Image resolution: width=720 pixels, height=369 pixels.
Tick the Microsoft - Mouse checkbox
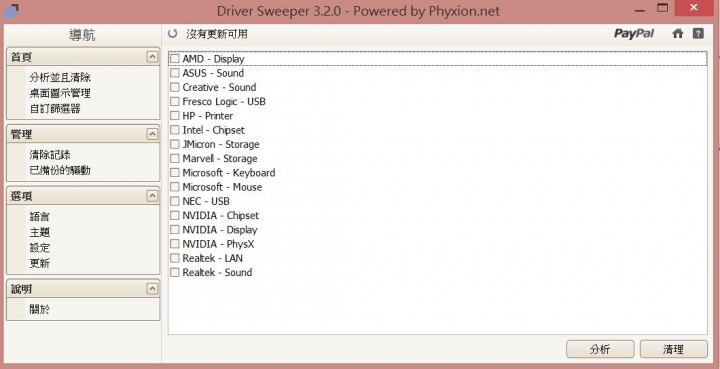point(174,187)
